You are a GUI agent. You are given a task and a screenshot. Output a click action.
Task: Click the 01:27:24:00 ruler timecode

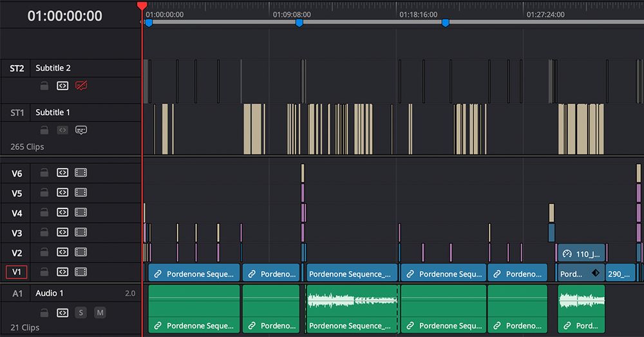tap(545, 14)
